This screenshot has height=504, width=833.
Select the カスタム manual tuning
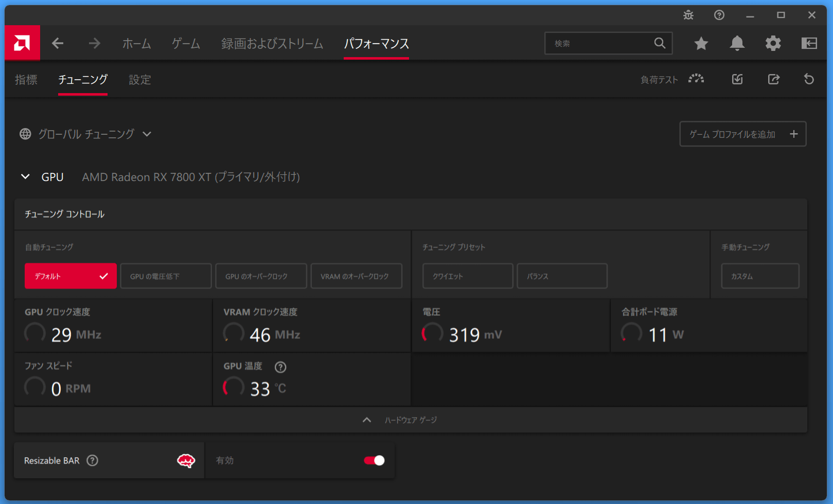point(760,276)
